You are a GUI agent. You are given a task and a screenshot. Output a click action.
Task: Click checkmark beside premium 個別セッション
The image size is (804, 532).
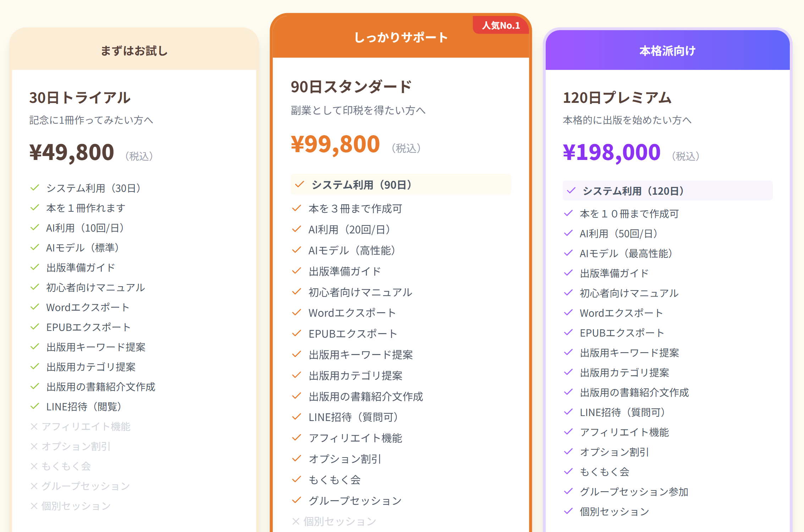pyautogui.click(x=568, y=511)
